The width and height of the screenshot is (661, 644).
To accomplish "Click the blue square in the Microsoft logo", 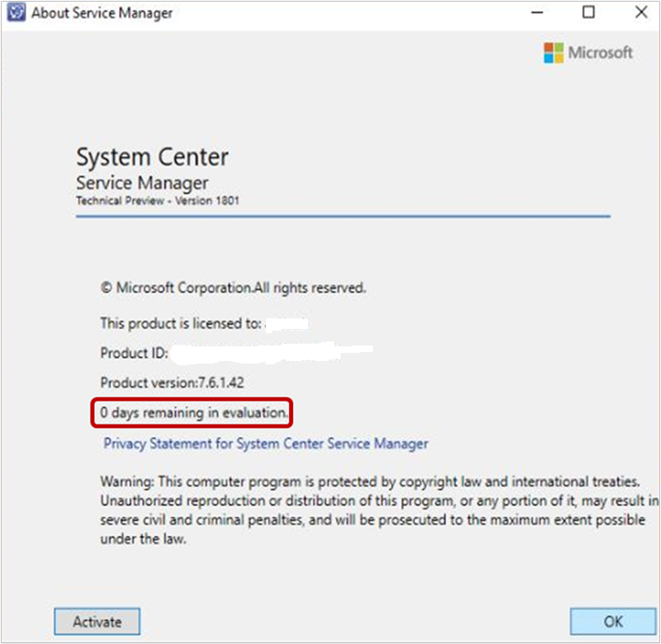I will [549, 58].
